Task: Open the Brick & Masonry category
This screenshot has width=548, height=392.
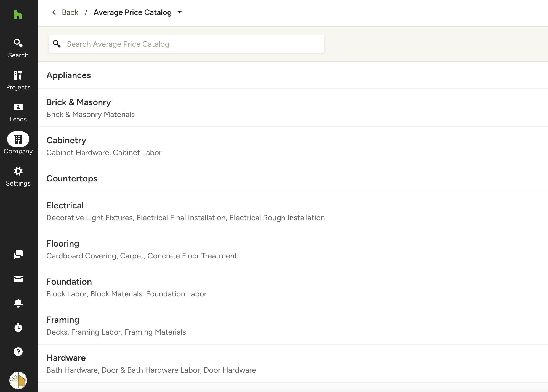Action: click(293, 108)
